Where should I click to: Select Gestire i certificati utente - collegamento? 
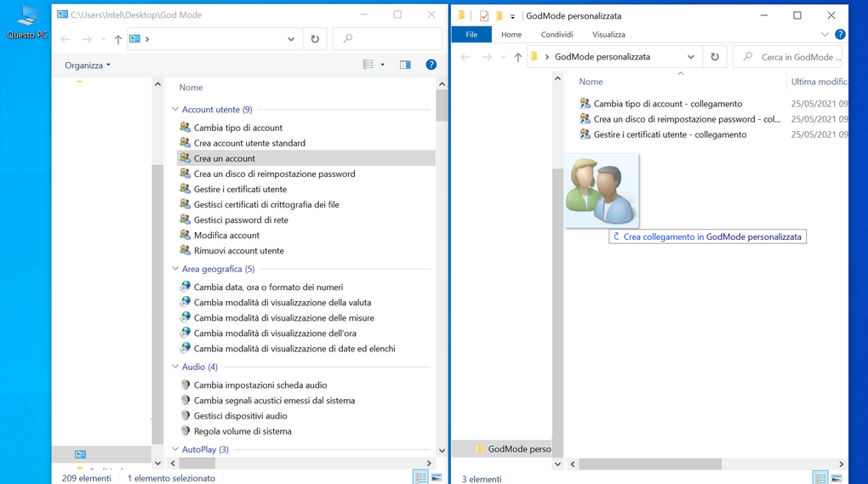click(663, 134)
